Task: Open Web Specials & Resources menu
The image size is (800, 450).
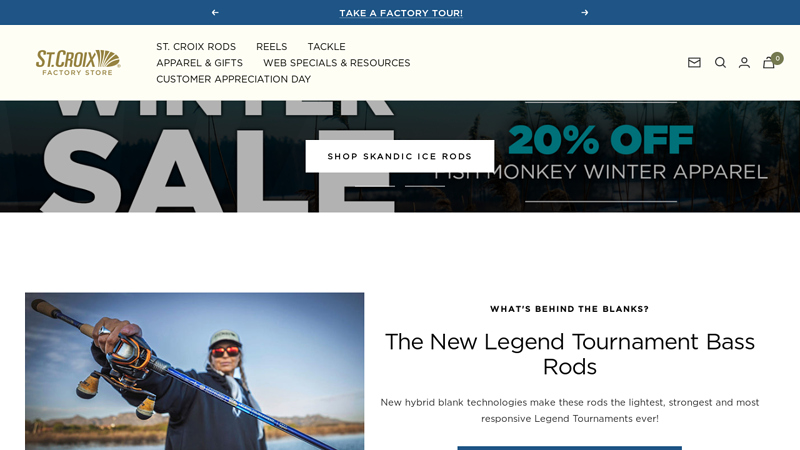Action: 337,63
